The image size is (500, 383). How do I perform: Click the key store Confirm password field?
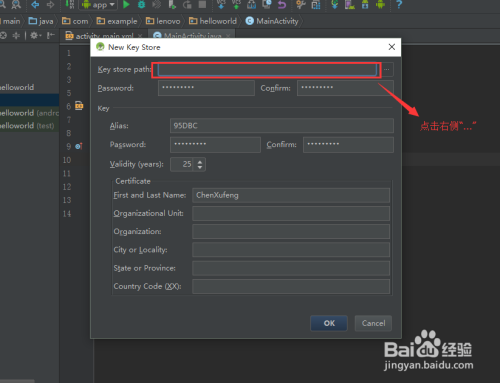pos(345,88)
